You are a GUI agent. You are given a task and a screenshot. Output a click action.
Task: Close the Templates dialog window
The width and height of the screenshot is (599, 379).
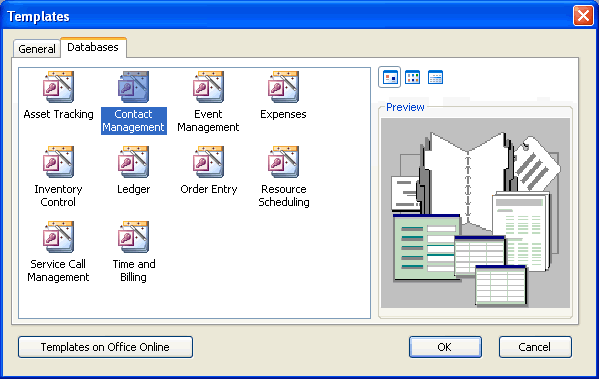(583, 16)
